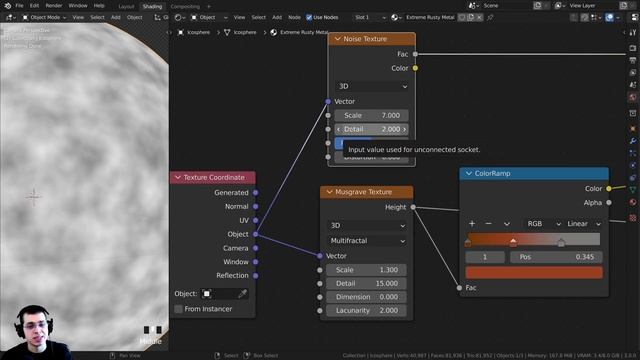This screenshot has width=640, height=360.
Task: Select the middle orange color stop marker
Action: (x=513, y=242)
